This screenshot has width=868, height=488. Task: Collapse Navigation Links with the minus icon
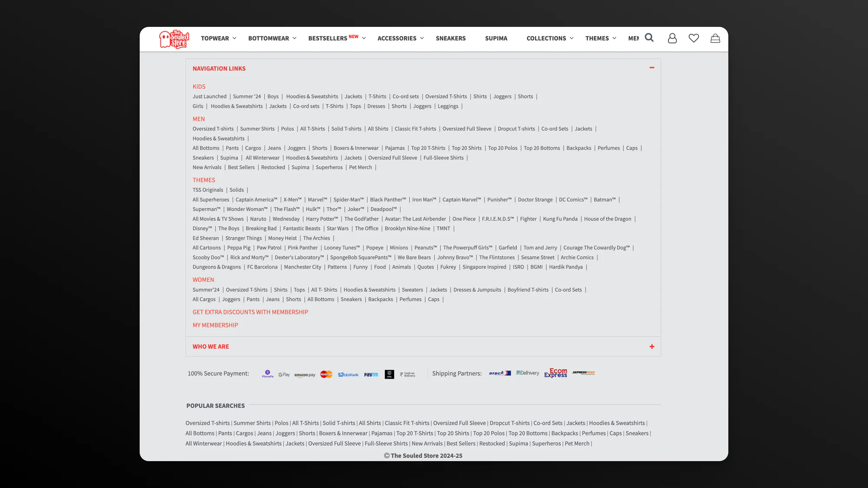tap(652, 68)
